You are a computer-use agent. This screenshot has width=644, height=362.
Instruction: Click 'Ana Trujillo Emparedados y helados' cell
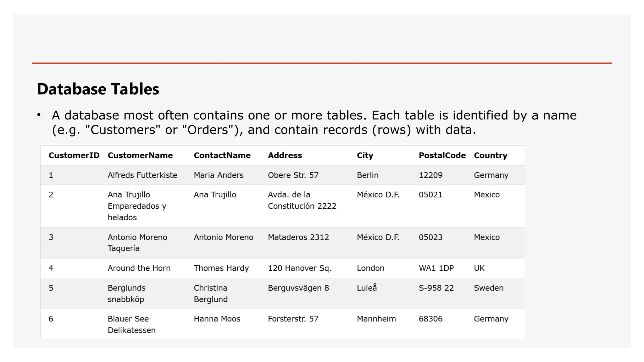click(x=137, y=206)
